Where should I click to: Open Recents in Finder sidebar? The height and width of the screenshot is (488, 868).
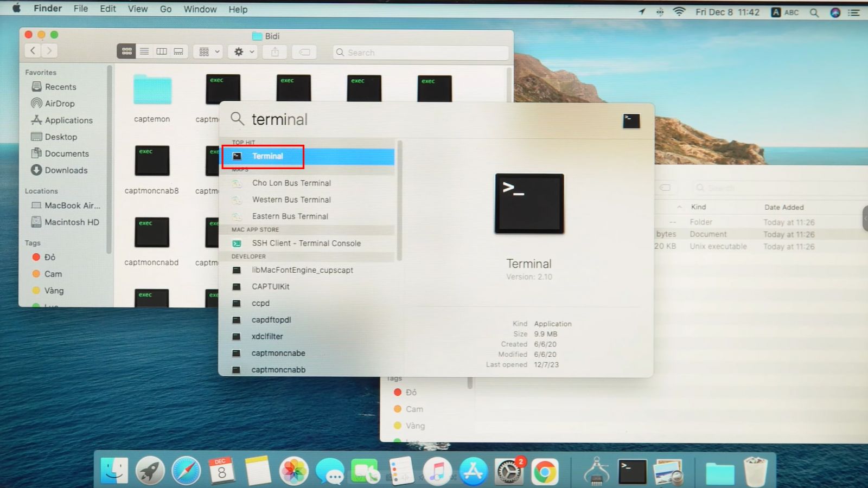click(60, 87)
